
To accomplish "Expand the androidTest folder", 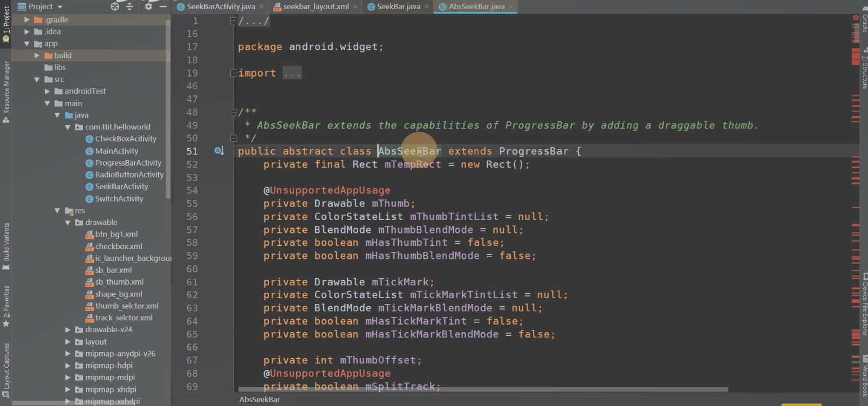I will click(x=47, y=91).
